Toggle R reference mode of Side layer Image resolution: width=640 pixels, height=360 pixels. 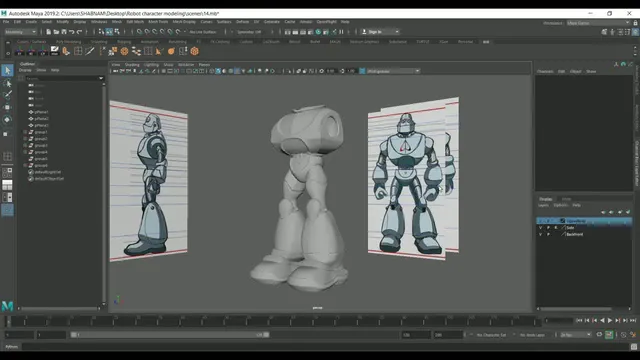click(x=556, y=228)
